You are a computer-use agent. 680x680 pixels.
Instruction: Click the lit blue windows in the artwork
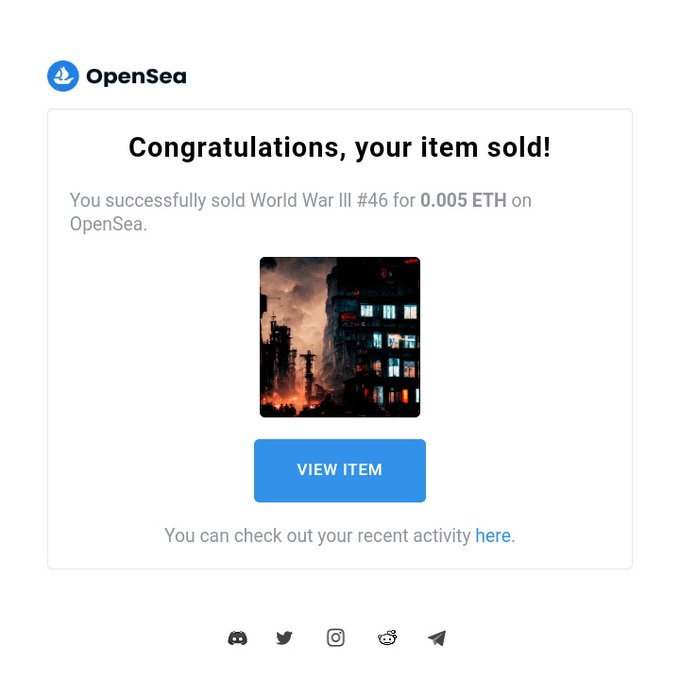(x=389, y=312)
